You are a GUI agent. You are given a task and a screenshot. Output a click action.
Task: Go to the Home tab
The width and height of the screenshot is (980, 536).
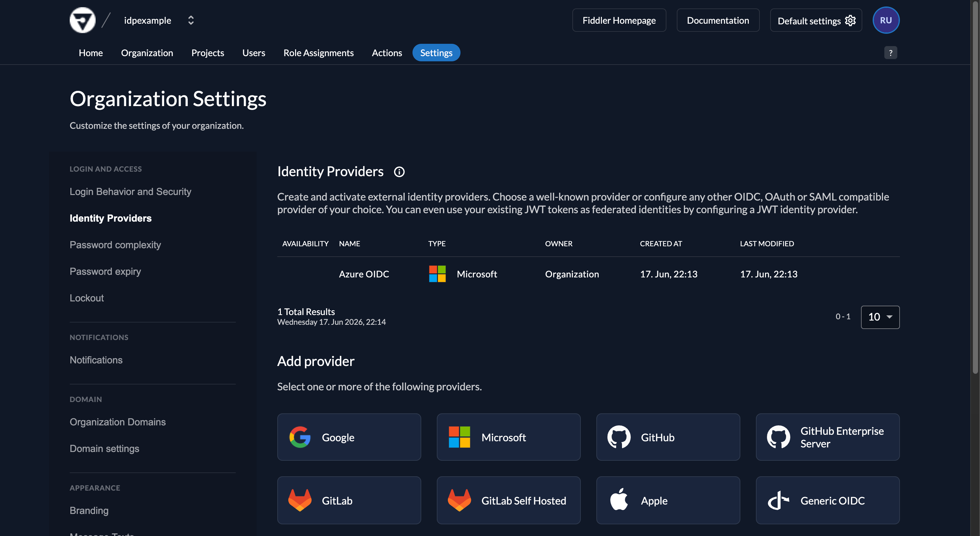[x=90, y=53]
